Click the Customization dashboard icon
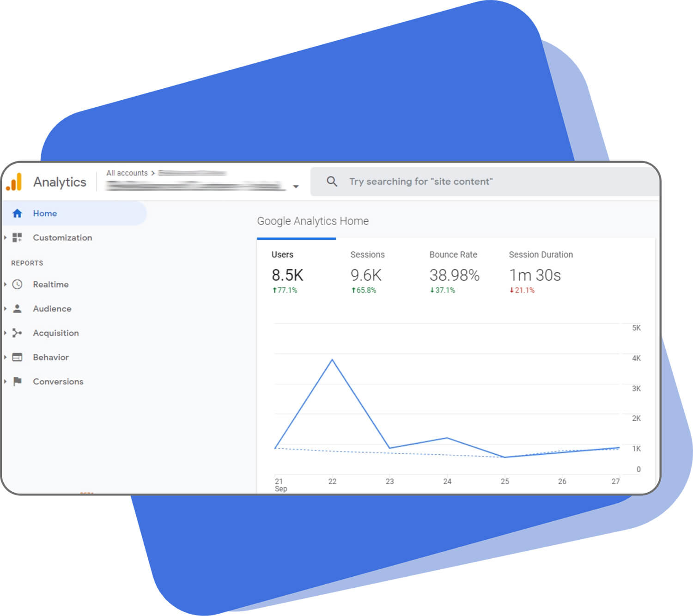The image size is (693, 616). (x=17, y=238)
